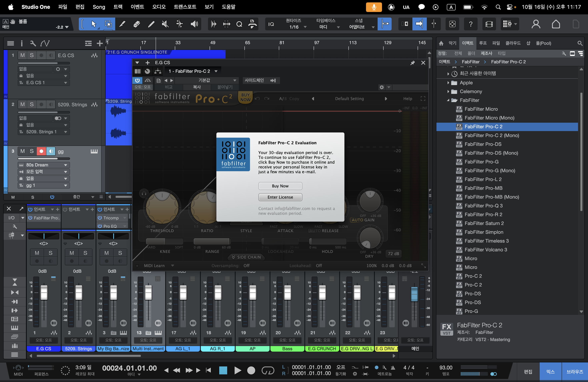Toggle full screen in Pro-C 2
Screen dimensions: 588x382
[x=423, y=98]
